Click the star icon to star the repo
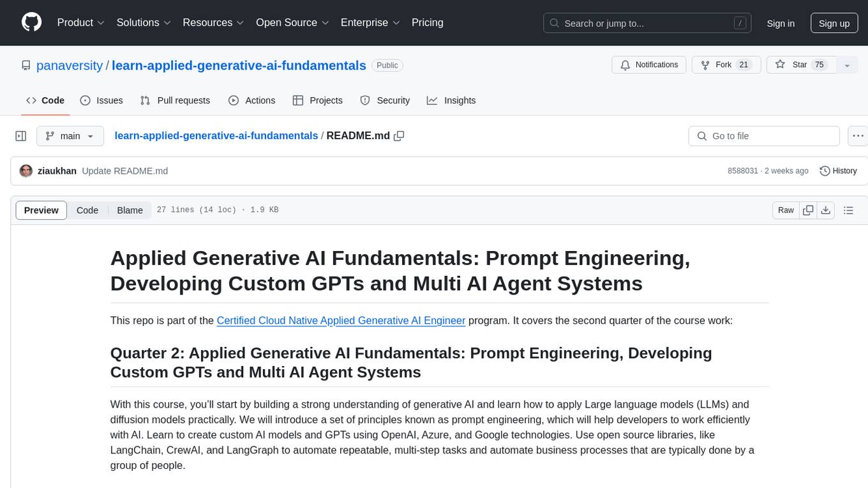The height and width of the screenshot is (488, 868). point(780,65)
